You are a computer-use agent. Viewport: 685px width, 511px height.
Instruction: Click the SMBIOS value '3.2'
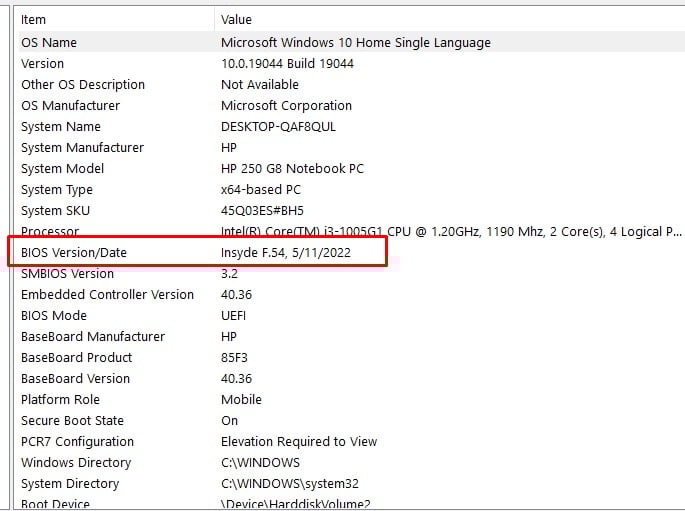(229, 273)
